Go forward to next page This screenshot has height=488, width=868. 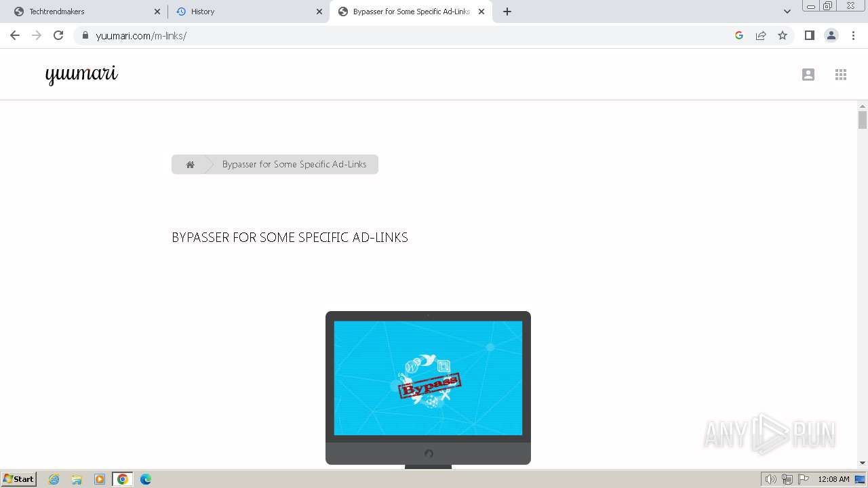(x=37, y=35)
